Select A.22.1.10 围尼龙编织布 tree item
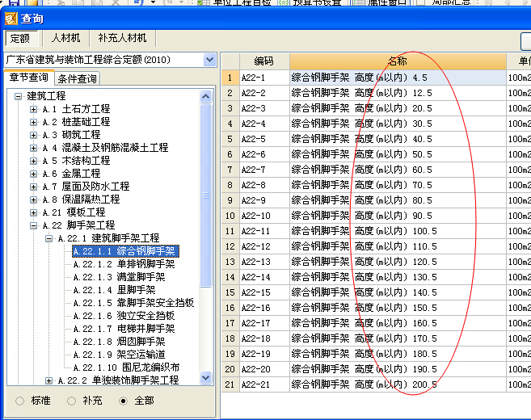 (x=126, y=367)
